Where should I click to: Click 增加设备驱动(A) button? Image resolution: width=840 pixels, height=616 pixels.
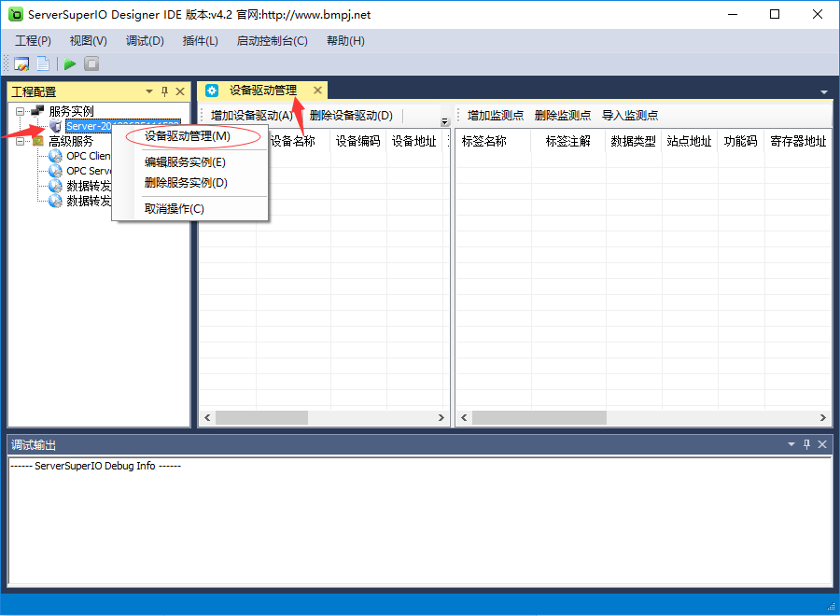(x=252, y=116)
